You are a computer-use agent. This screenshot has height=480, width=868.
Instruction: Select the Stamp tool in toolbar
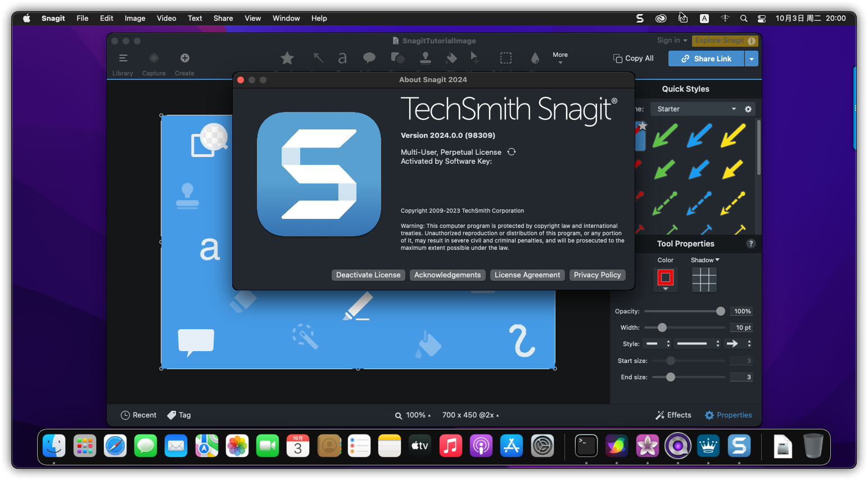click(426, 58)
